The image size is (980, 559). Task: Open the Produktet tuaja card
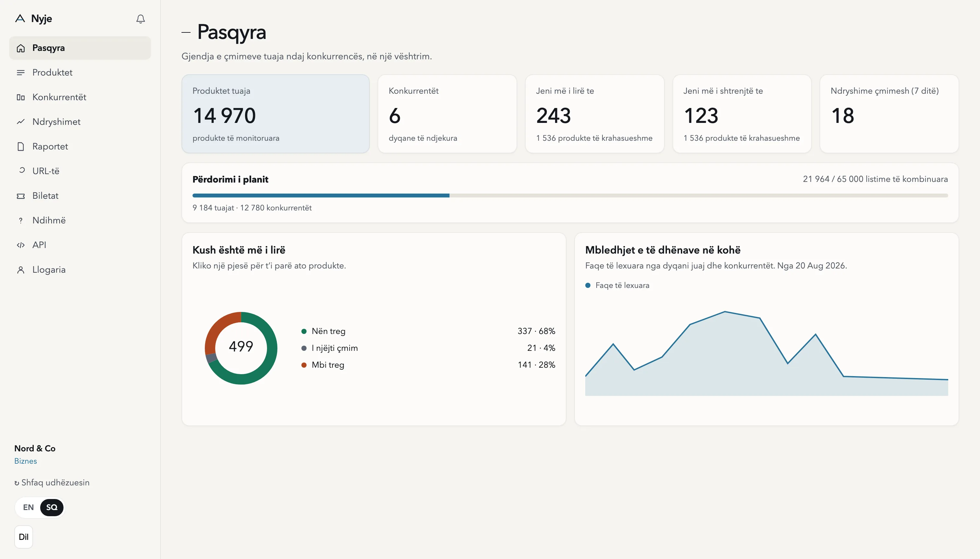(275, 113)
